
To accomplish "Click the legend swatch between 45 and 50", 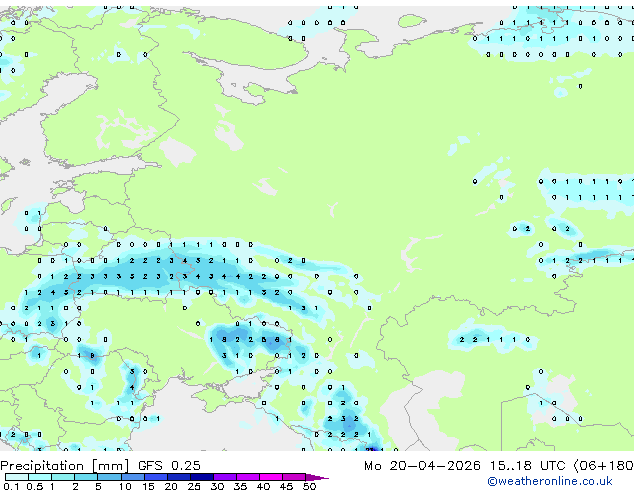I will 294,477.
